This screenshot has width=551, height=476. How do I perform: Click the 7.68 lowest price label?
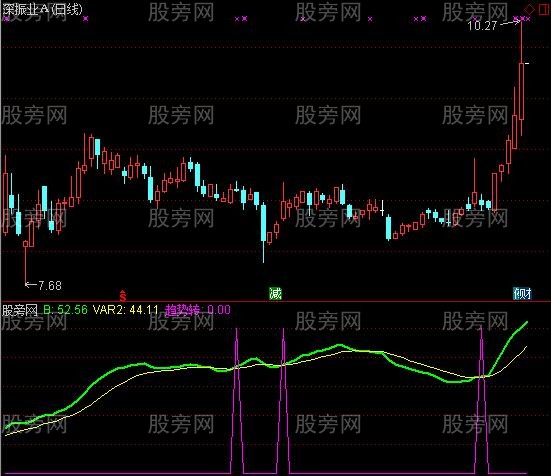[x=50, y=285]
